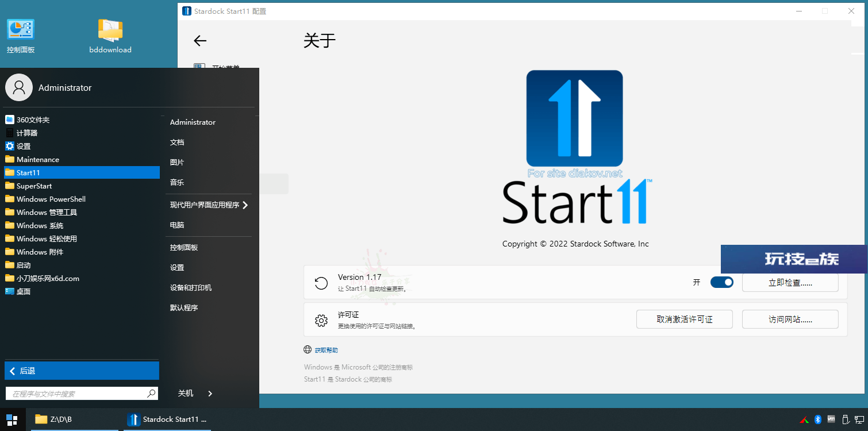Click the 取消激活许可证 button
The width and height of the screenshot is (868, 431).
[x=685, y=320]
